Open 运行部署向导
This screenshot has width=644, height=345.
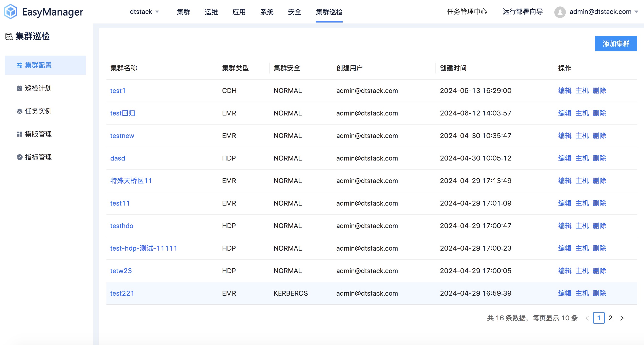point(523,12)
